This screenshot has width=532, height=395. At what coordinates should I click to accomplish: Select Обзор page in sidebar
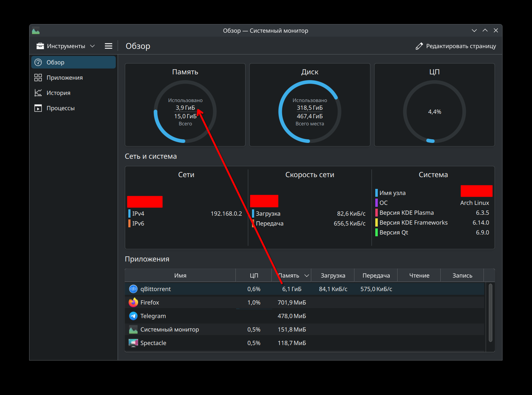pos(73,62)
